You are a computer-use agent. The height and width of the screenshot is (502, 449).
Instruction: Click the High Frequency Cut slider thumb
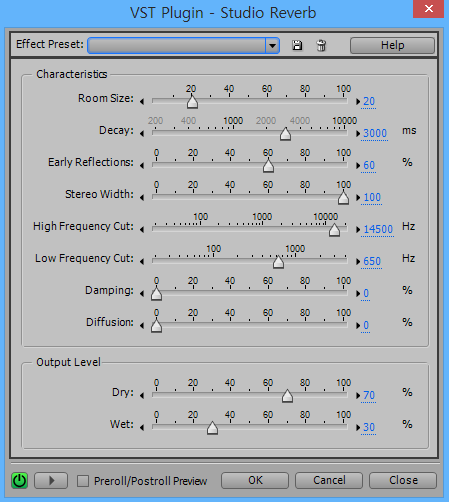[x=334, y=230]
